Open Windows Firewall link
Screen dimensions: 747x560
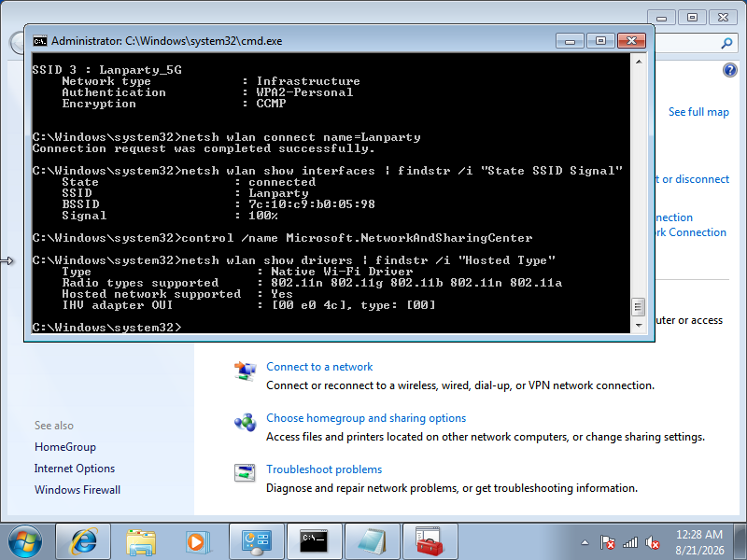click(78, 490)
